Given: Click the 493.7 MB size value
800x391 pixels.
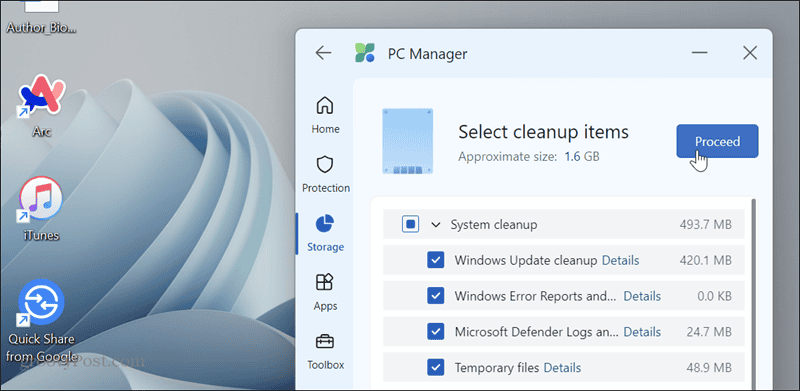Looking at the screenshot, I should (x=706, y=225).
